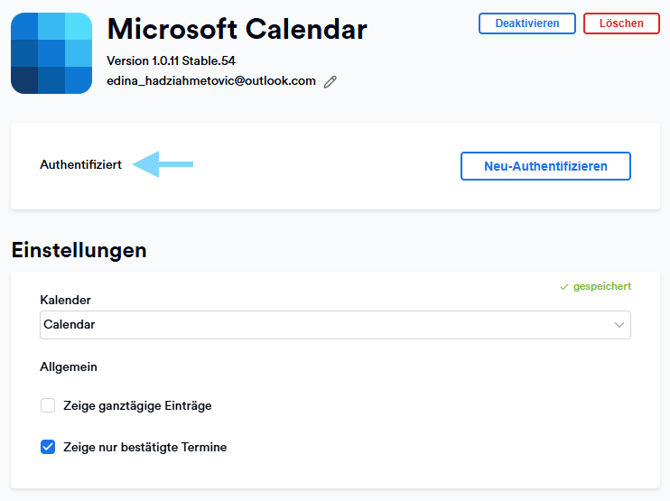670x501 pixels.
Task: Expand the Kalender dropdown chevron arrow
Action: tap(619, 325)
